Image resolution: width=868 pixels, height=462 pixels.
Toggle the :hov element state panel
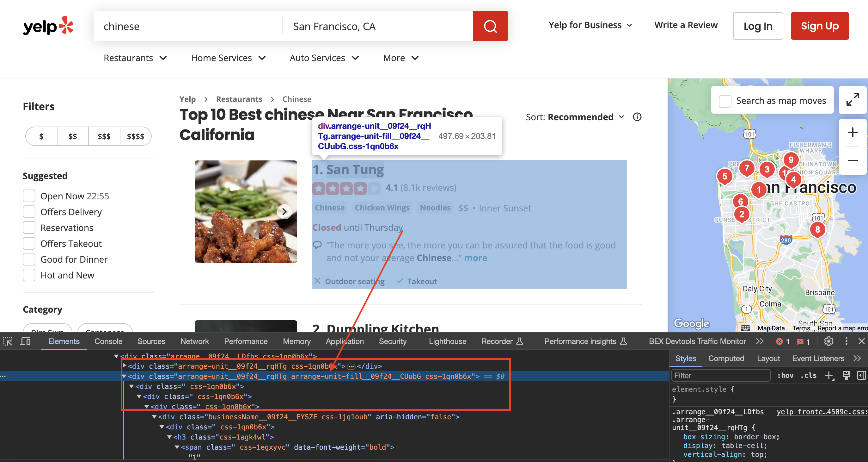(x=785, y=376)
